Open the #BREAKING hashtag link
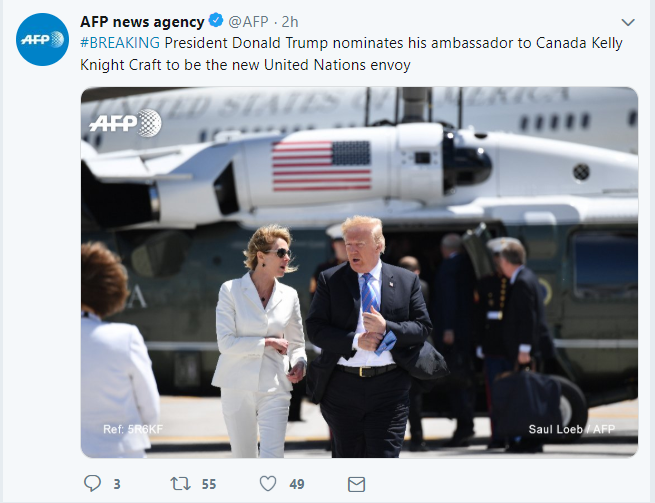This screenshot has height=503, width=655. coord(120,43)
